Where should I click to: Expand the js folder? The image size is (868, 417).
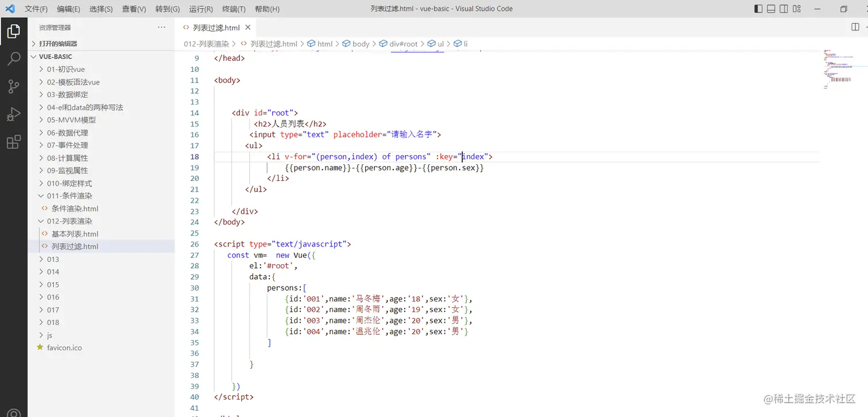101,335
